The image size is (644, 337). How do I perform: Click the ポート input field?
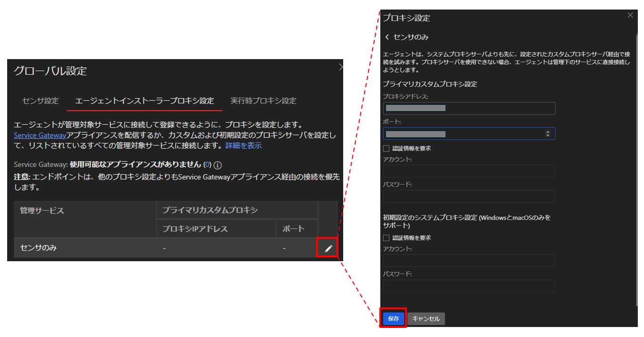pyautogui.click(x=464, y=134)
